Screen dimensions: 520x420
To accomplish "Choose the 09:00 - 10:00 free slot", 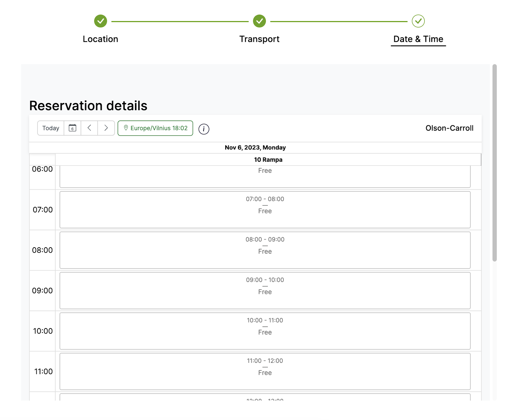I will tap(265, 290).
